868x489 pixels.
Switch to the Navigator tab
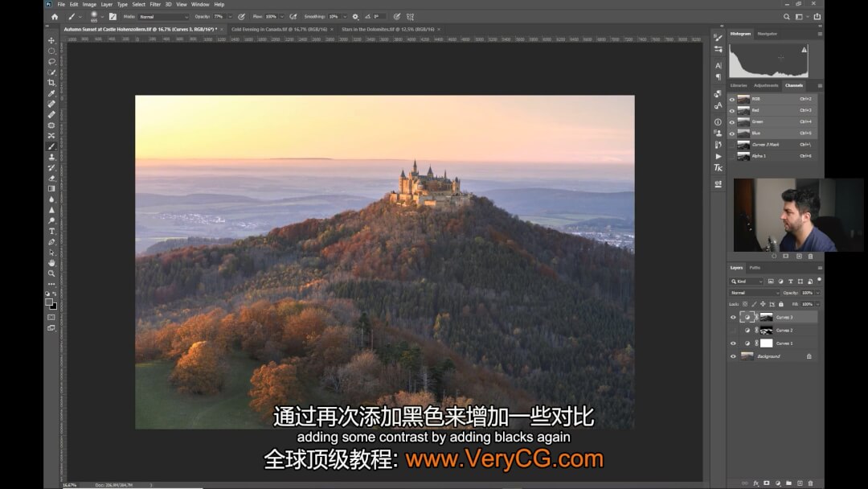click(768, 34)
